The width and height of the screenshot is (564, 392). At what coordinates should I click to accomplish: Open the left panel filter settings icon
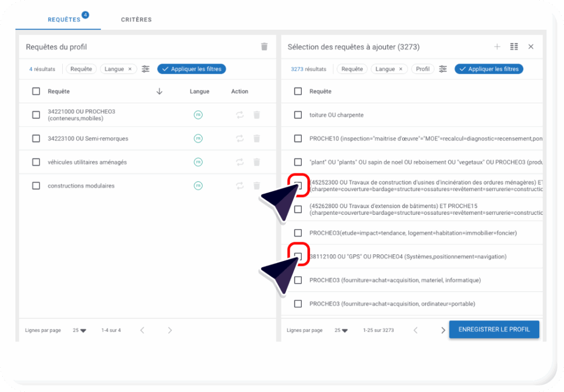point(145,69)
